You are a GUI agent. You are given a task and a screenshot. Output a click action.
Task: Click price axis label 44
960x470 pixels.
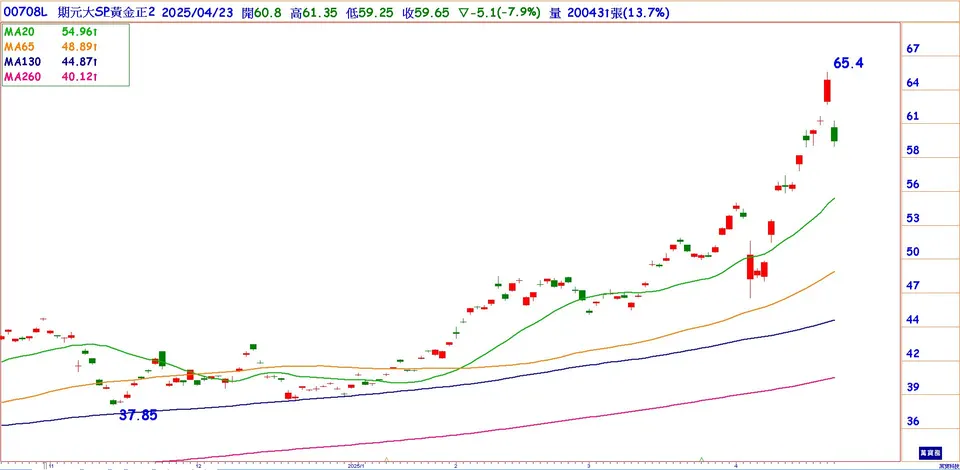pos(913,319)
